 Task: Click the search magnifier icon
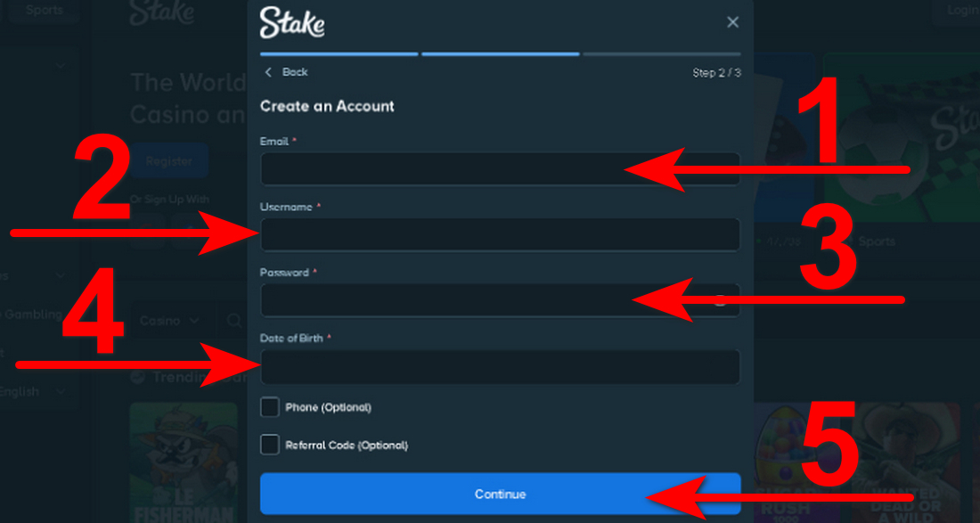coord(234,320)
